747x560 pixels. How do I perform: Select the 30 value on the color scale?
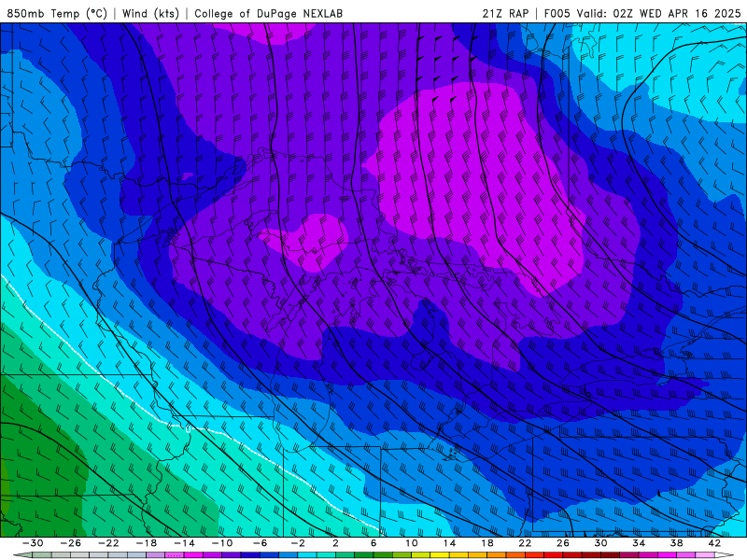pyautogui.click(x=600, y=543)
